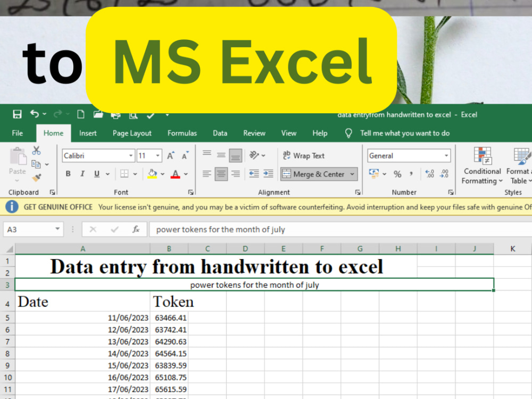Toggle Wrap Text on
This screenshot has height=399, width=532.
coord(306,155)
